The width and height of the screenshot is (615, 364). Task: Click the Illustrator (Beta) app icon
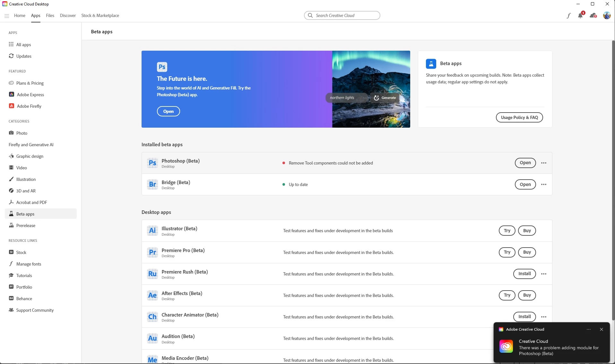[152, 231]
